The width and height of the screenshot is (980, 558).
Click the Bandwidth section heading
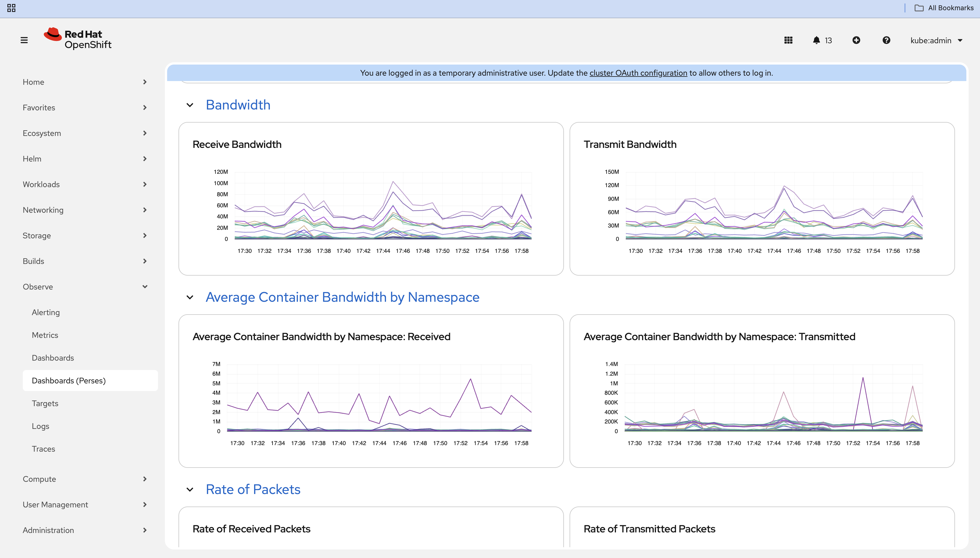pos(238,105)
